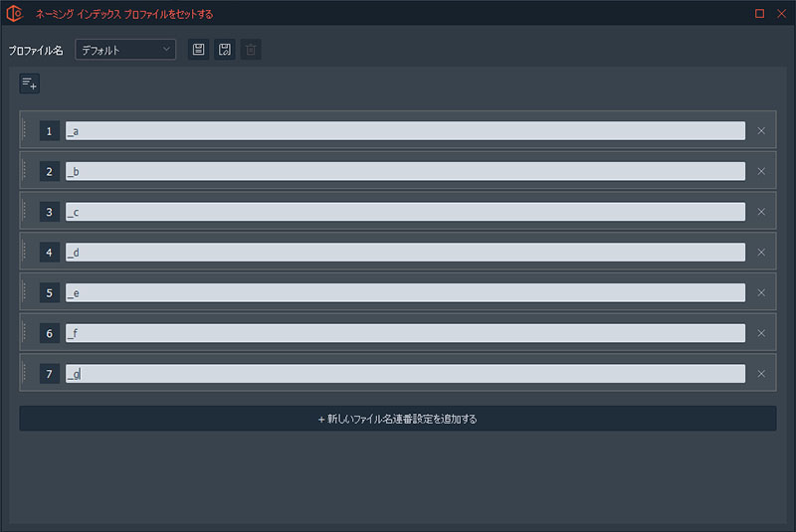Delete the _c index row
The height and width of the screenshot is (532, 796).
coord(761,212)
